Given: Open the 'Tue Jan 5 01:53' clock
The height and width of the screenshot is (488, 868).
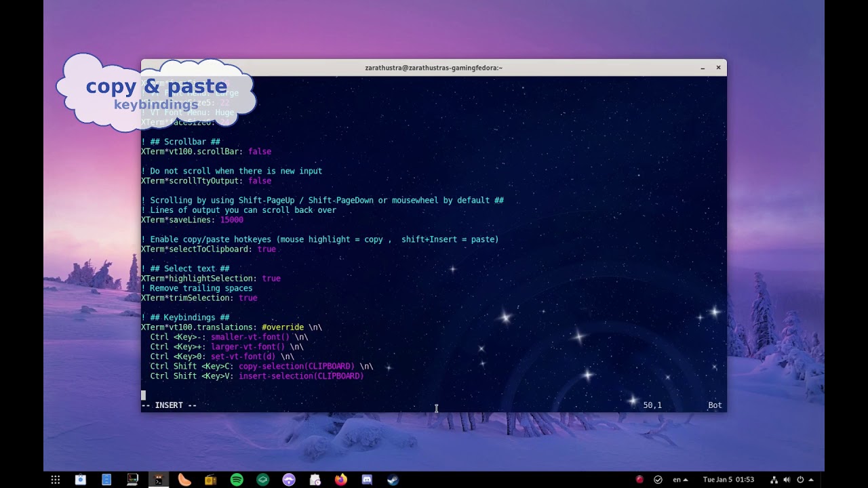Looking at the screenshot, I should (x=728, y=479).
